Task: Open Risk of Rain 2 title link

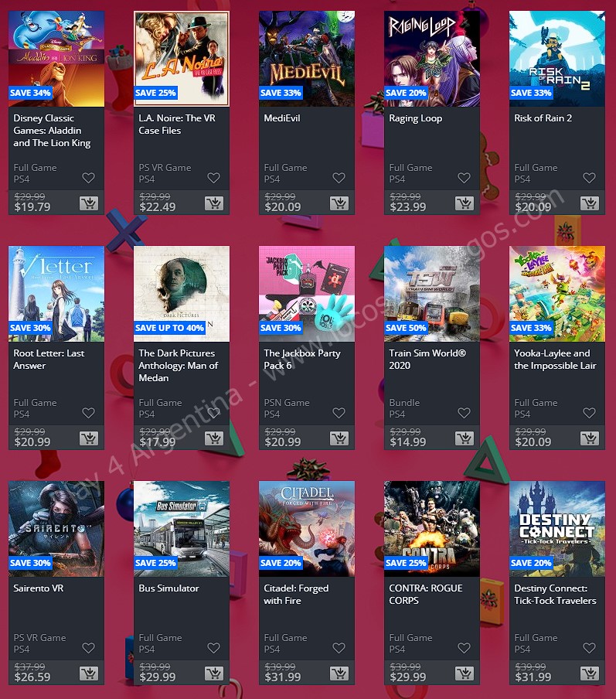Action: pyautogui.click(x=543, y=118)
